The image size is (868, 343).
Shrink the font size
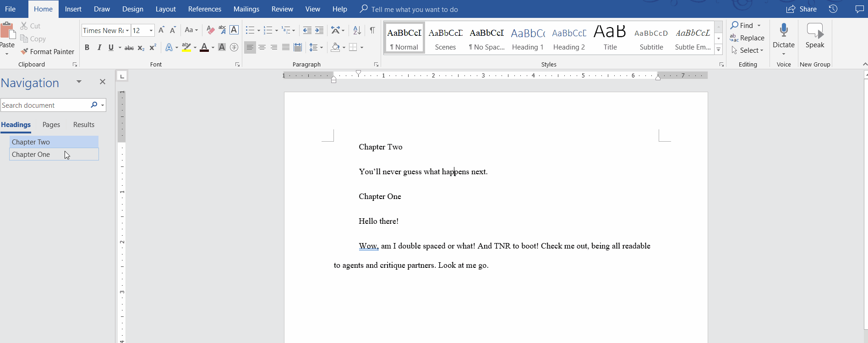coord(173,30)
